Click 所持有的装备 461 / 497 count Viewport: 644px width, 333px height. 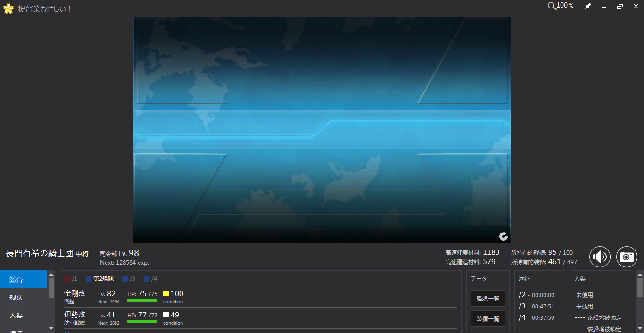544,262
